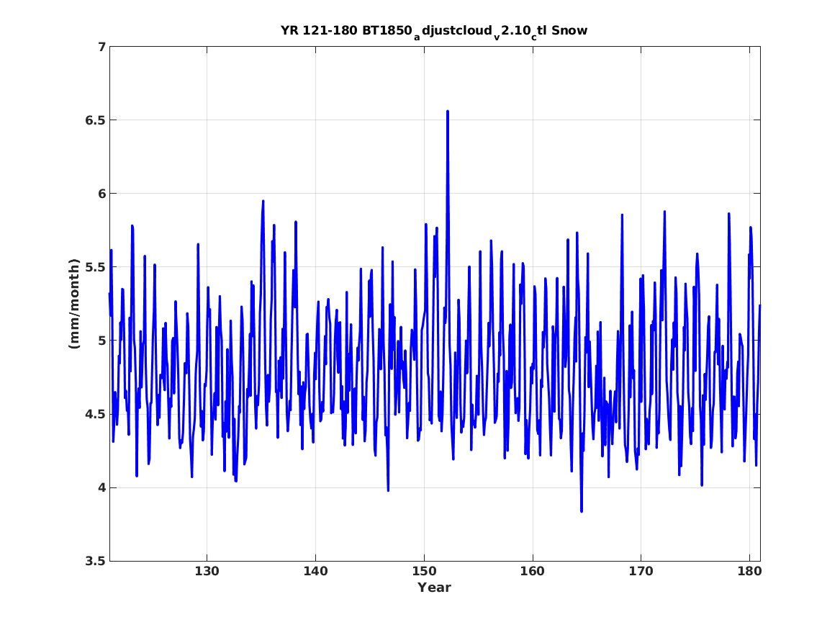Click the x-axis tick label '140'
Image resolution: width=840 pixels, height=630 pixels.
tap(315, 572)
